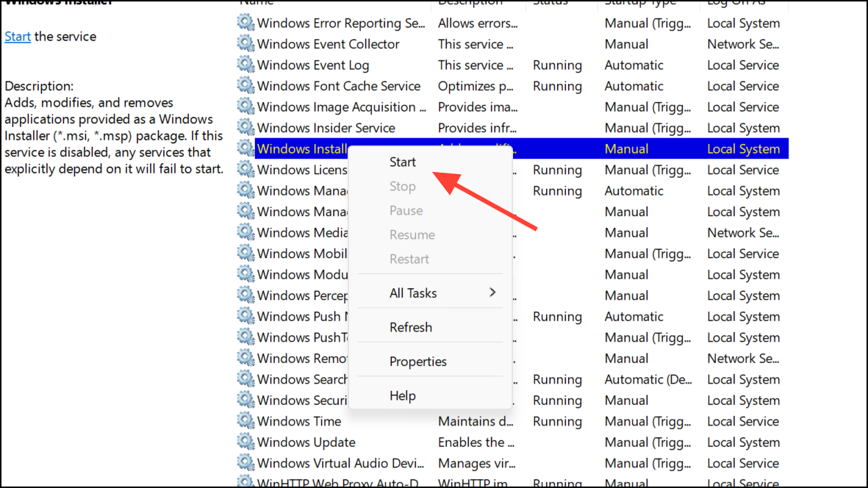Click 'Allows errors...' description of Error Reporting

click(478, 24)
